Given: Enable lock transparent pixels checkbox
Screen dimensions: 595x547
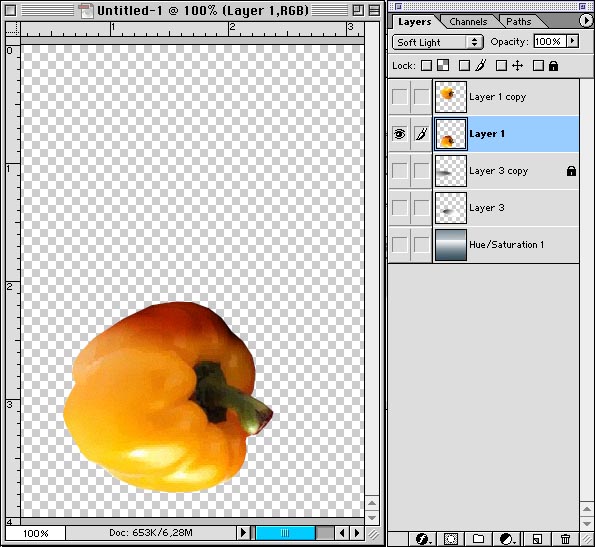Looking at the screenshot, I should (427, 66).
